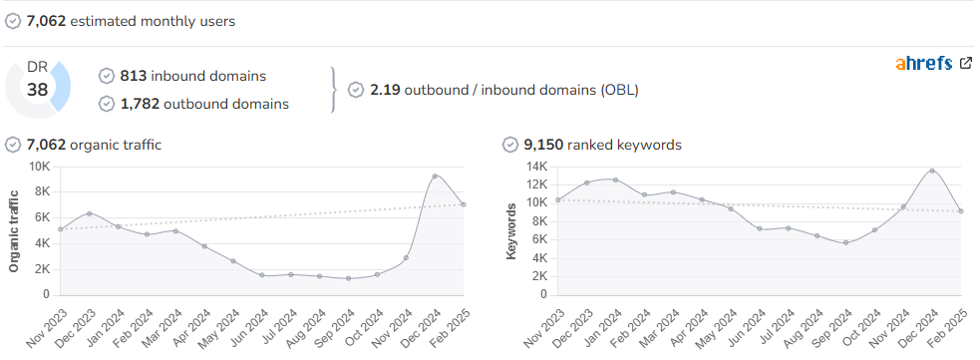
Task: Select the Feb 2025 point on organic traffic chart
Action: pyautogui.click(x=464, y=204)
